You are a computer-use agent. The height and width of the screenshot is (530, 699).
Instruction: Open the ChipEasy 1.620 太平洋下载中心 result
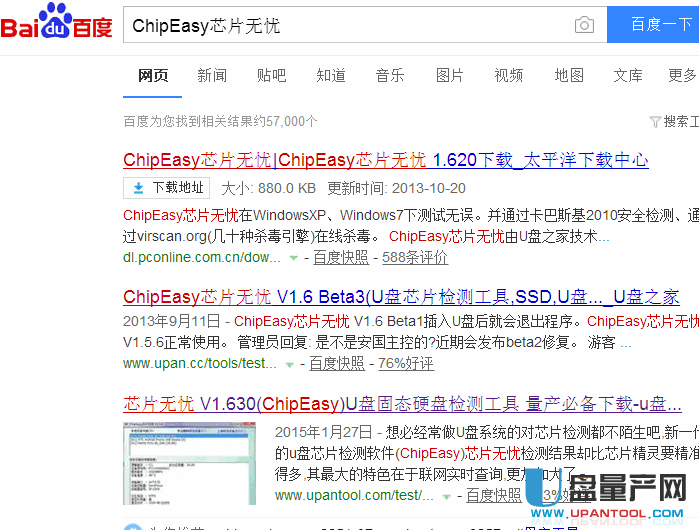coord(386,160)
